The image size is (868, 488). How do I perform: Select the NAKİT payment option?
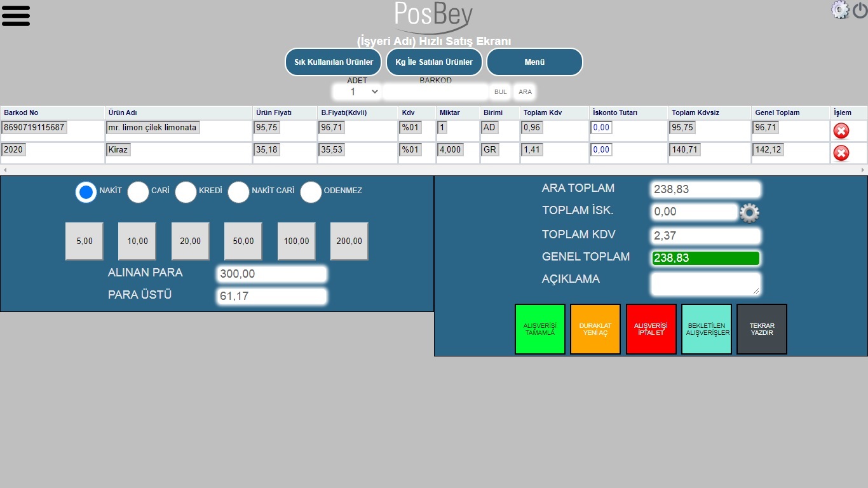86,192
